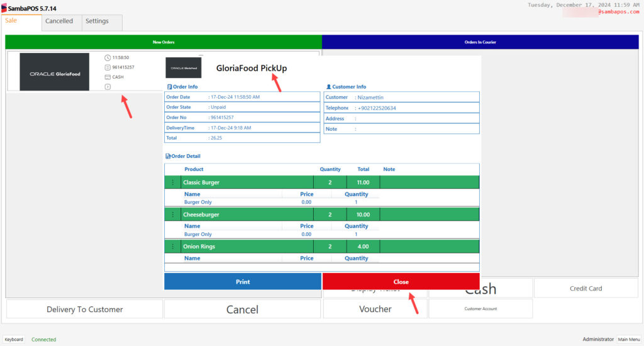
Task: Click the date and time display
Action: [x=583, y=5]
